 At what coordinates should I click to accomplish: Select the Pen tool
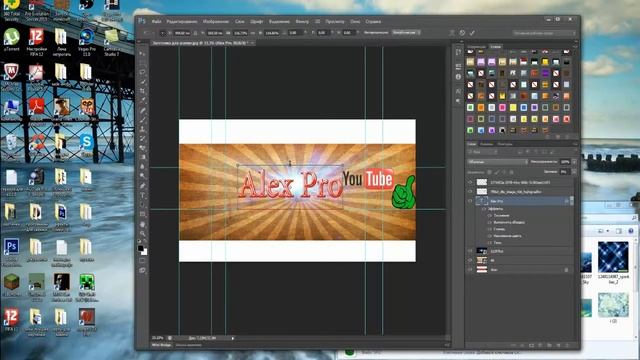coord(142,186)
